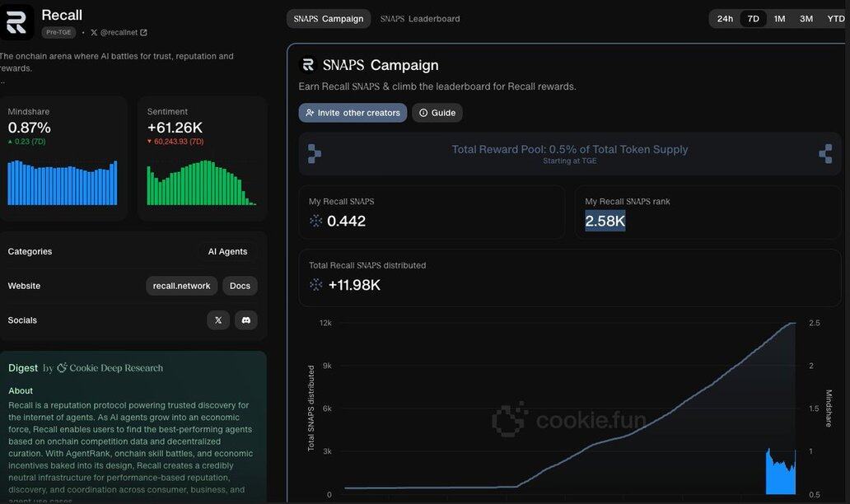Switch to the SNAPS Campaign tab
The image size is (850, 504).
[x=329, y=19]
